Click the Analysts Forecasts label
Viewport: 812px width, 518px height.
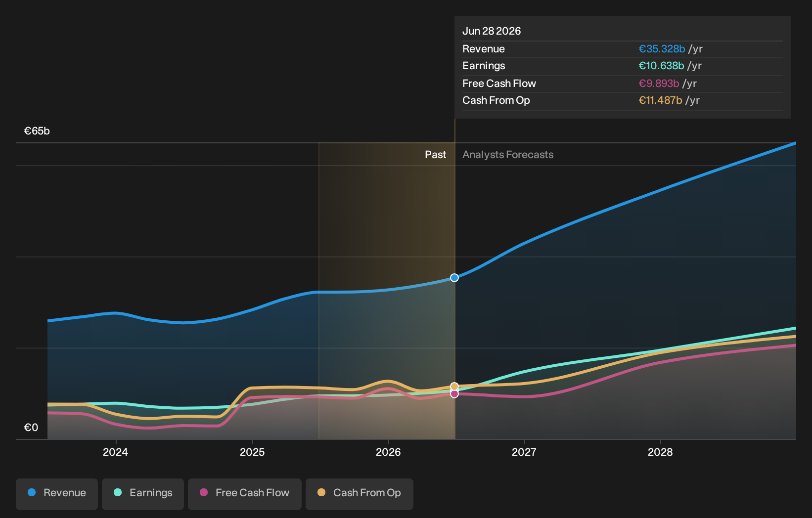(508, 155)
